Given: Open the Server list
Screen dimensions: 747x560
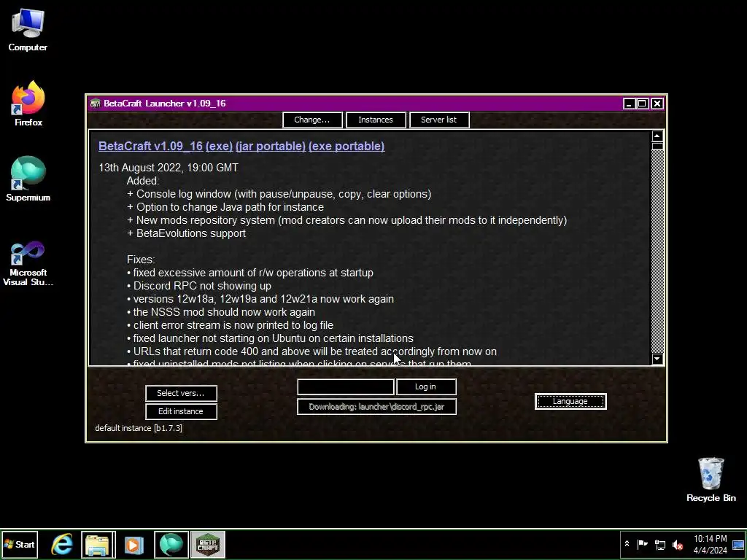Looking at the screenshot, I should (x=438, y=120).
